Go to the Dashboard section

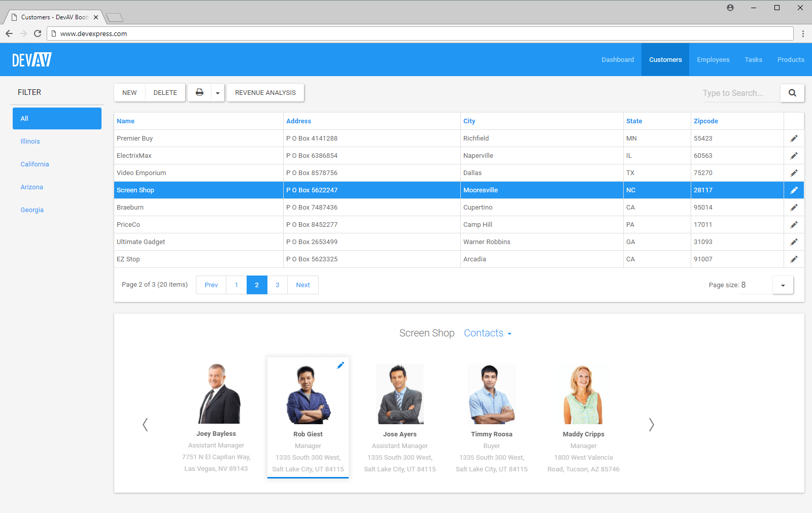click(617, 59)
